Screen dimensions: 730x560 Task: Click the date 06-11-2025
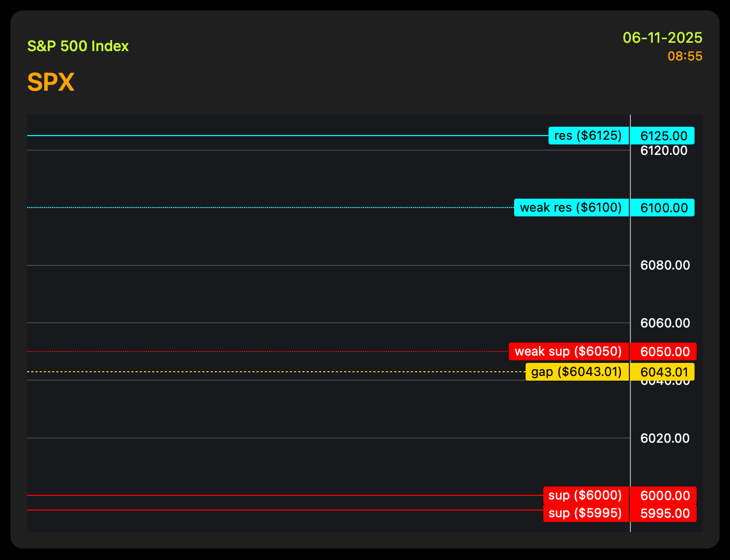[x=663, y=38]
